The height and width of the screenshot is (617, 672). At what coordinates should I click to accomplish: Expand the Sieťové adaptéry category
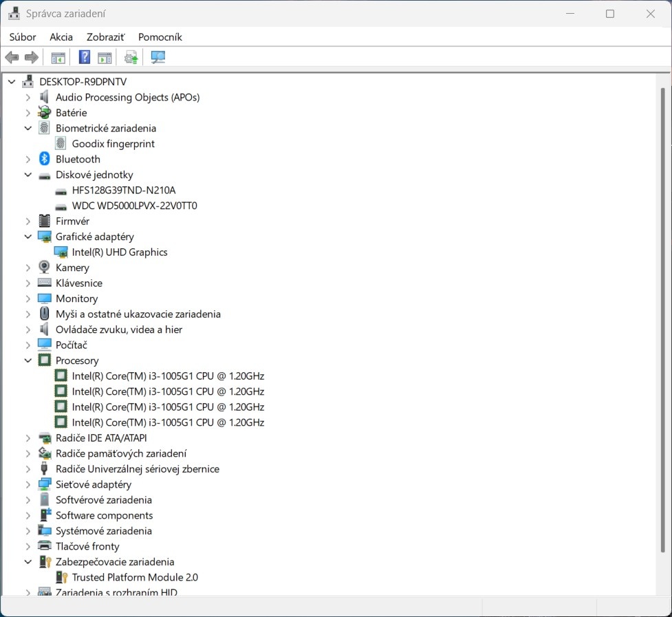pos(28,484)
